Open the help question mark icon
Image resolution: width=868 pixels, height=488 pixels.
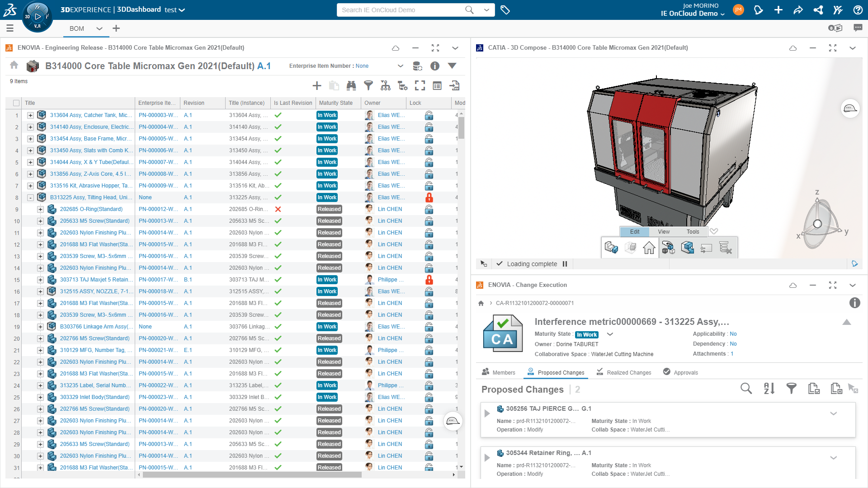[x=858, y=10]
